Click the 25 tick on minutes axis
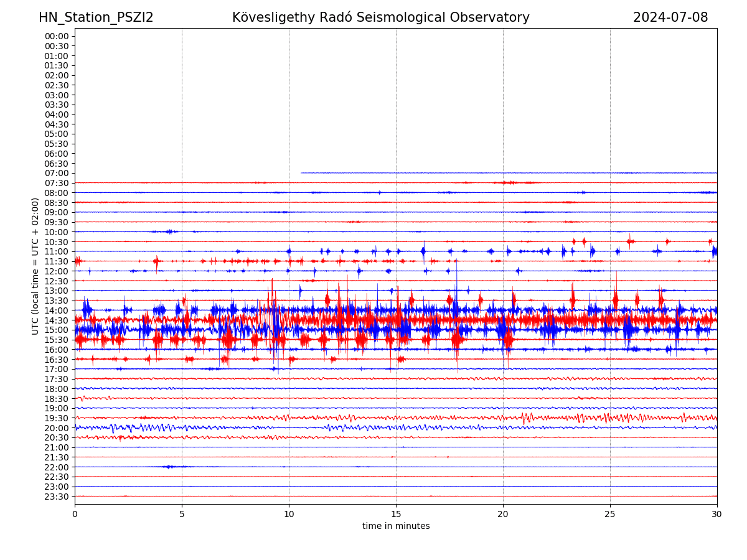The image size is (747, 560). point(610,515)
